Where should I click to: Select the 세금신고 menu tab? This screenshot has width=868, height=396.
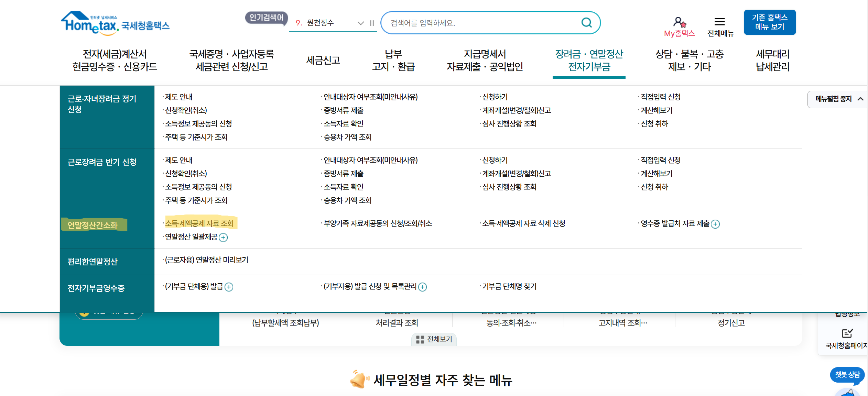click(323, 60)
